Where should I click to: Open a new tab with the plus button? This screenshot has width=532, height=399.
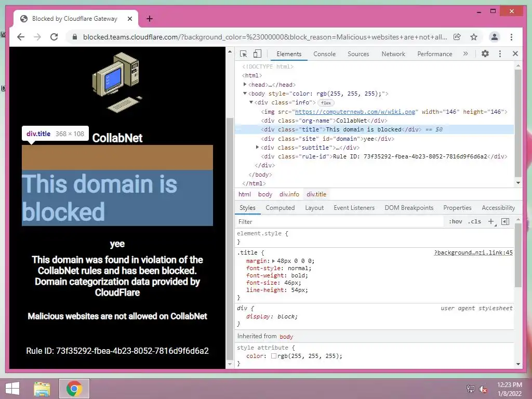tap(150, 19)
